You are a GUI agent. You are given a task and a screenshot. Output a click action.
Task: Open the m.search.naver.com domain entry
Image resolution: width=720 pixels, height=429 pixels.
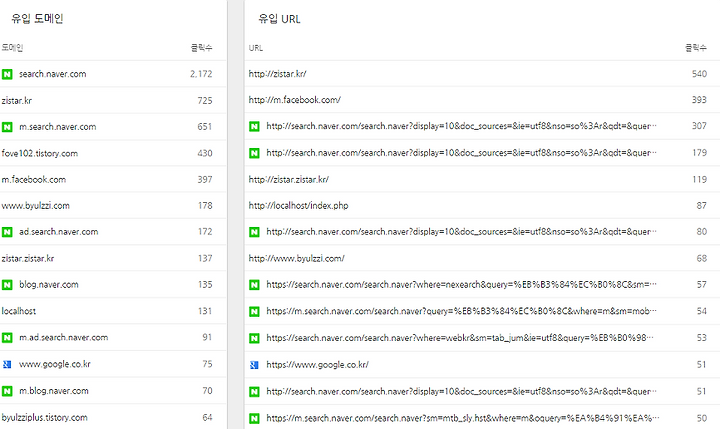(57, 127)
